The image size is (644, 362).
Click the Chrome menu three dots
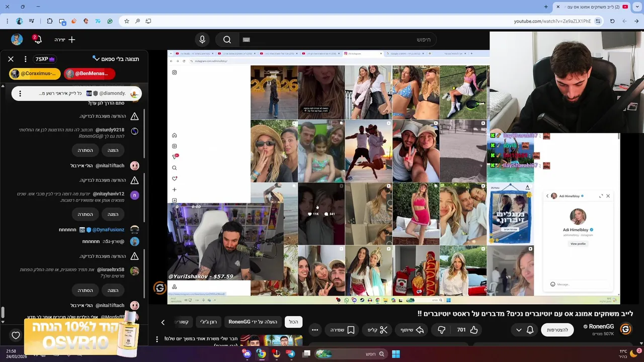click(7, 21)
